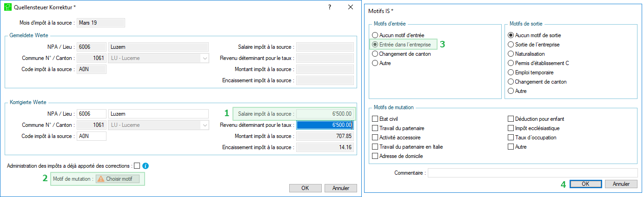Click the blue info icon beside the corrections checkbox
Image resolution: width=644 pixels, height=197 pixels.
(x=146, y=166)
